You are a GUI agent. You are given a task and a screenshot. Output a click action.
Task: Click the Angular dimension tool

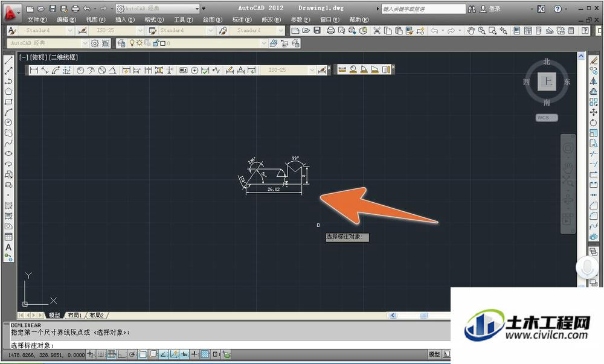[112, 70]
